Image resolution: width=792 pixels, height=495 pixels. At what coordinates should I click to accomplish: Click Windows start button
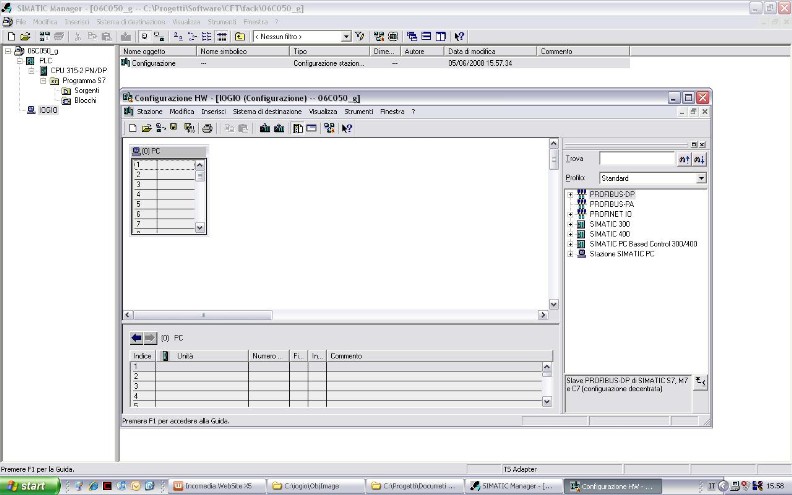[29, 486]
